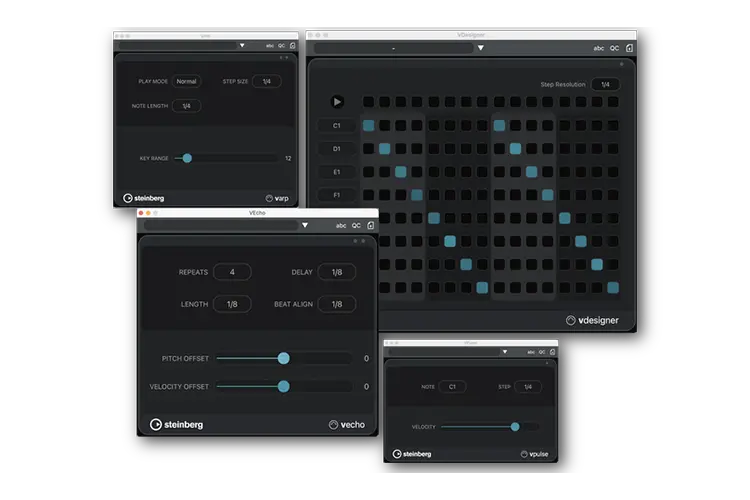The image size is (750, 500).
Task: Click the abc icon in VDesigner
Action: tap(598, 48)
